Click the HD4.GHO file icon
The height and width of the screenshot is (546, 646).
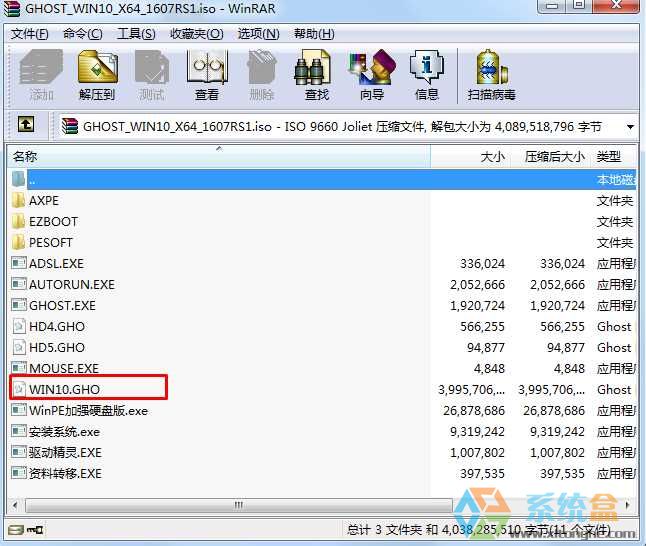click(19, 326)
